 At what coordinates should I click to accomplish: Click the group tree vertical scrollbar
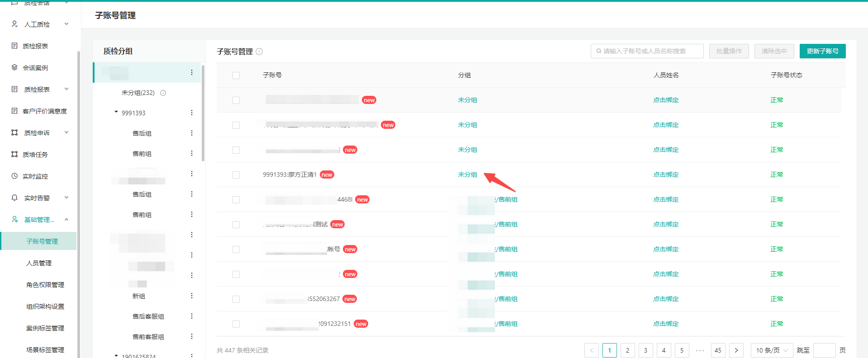point(203,113)
